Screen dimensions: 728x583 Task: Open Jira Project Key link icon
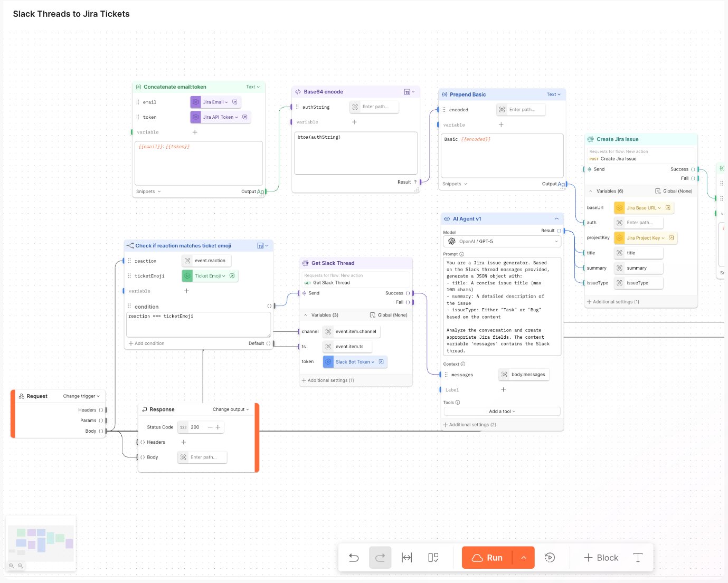point(671,238)
